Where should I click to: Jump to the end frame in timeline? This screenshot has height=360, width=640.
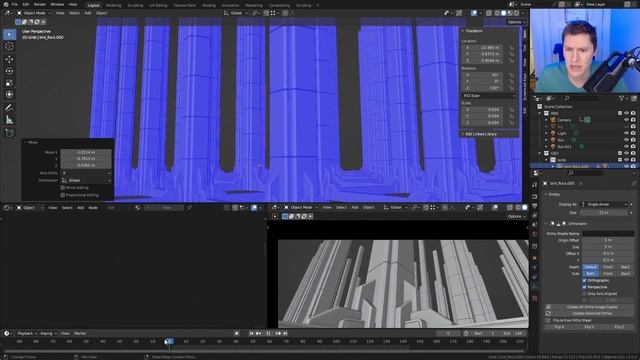[285, 333]
